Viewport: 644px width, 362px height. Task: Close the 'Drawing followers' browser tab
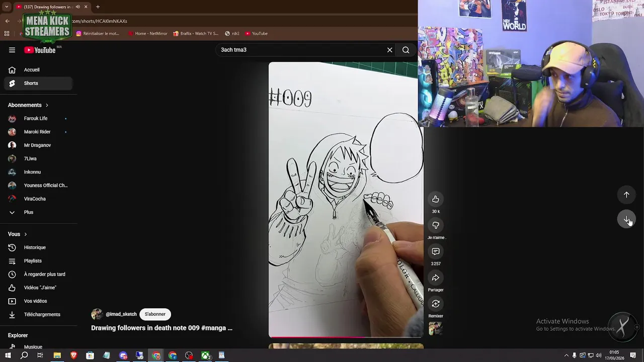86,7
